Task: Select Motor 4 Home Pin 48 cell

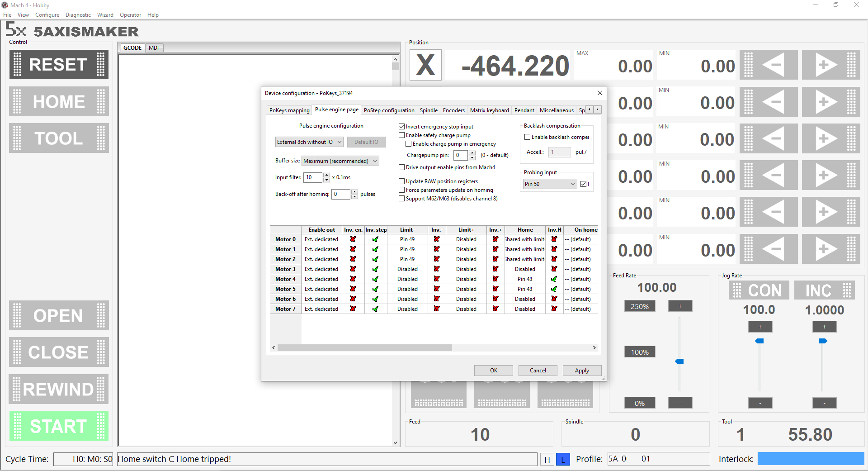Action: (x=525, y=279)
